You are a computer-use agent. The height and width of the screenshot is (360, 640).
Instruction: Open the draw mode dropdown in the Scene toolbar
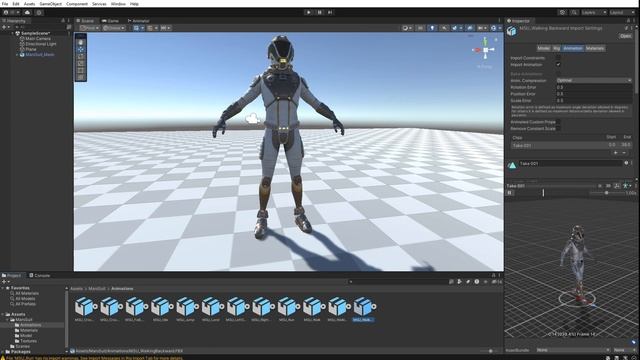(407, 28)
